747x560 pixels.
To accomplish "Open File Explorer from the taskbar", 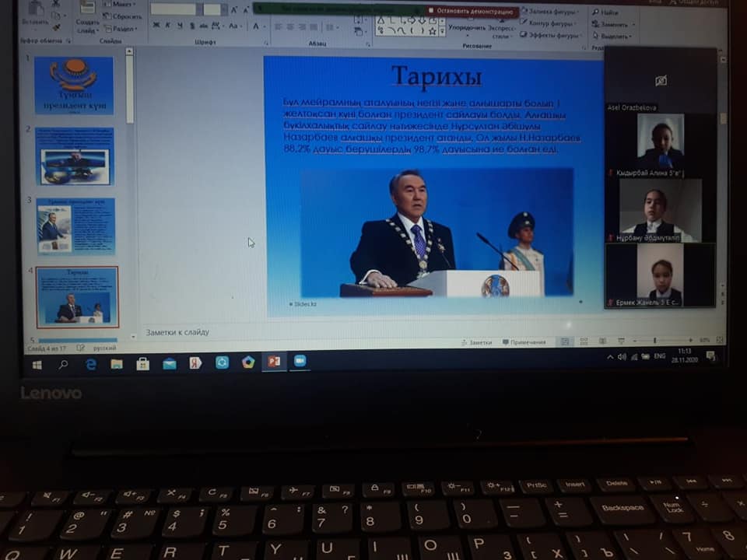I will [116, 363].
